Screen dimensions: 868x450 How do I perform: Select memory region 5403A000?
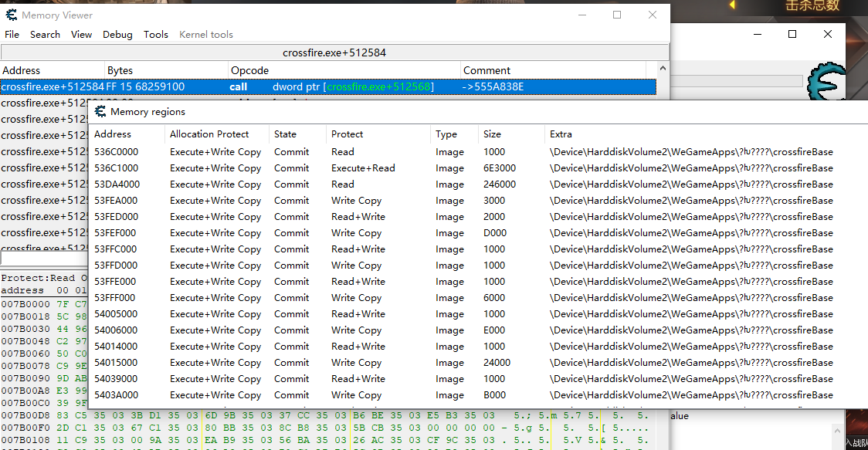click(x=117, y=395)
